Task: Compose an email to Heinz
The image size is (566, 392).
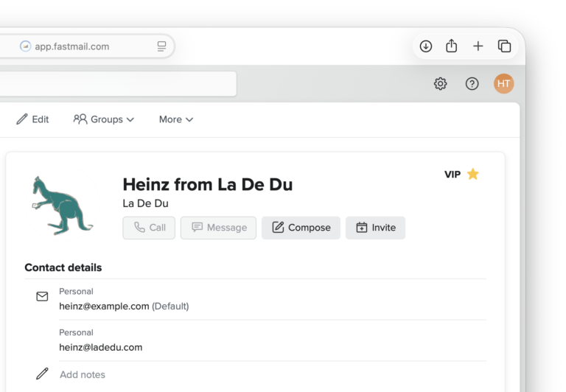Action: tap(301, 228)
